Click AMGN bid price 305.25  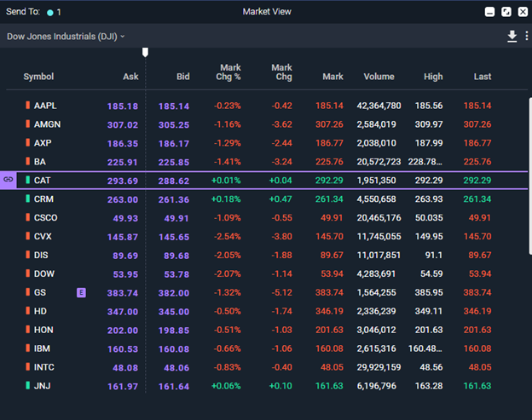click(x=174, y=125)
